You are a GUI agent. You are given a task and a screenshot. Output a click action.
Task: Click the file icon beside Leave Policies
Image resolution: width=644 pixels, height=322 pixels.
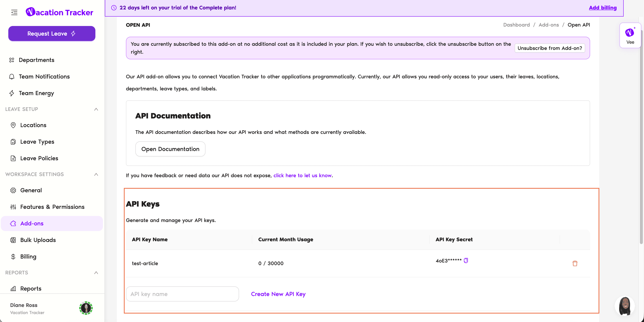(x=13, y=158)
